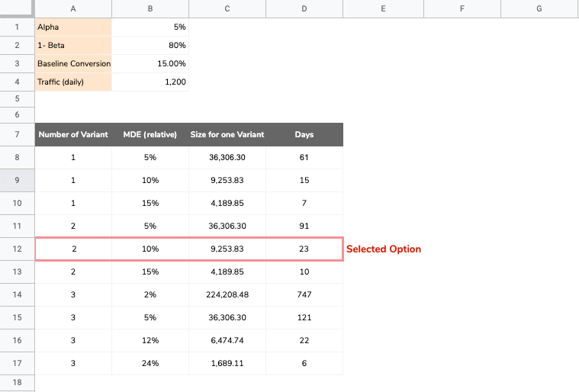Click the Alpha label cell
This screenshot has width=579, height=392.
click(73, 27)
